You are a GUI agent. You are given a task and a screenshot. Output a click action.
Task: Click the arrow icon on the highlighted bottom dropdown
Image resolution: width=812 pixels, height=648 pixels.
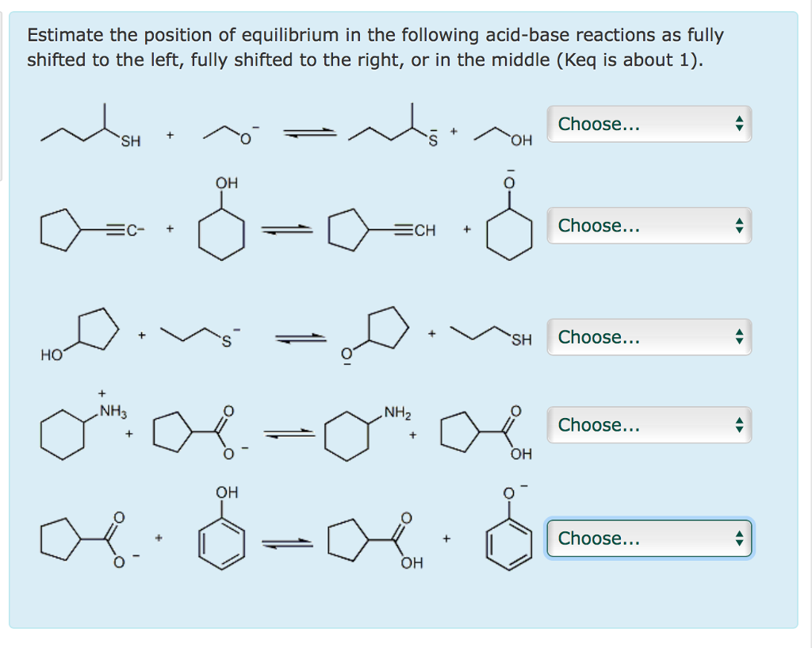pyautogui.click(x=738, y=539)
